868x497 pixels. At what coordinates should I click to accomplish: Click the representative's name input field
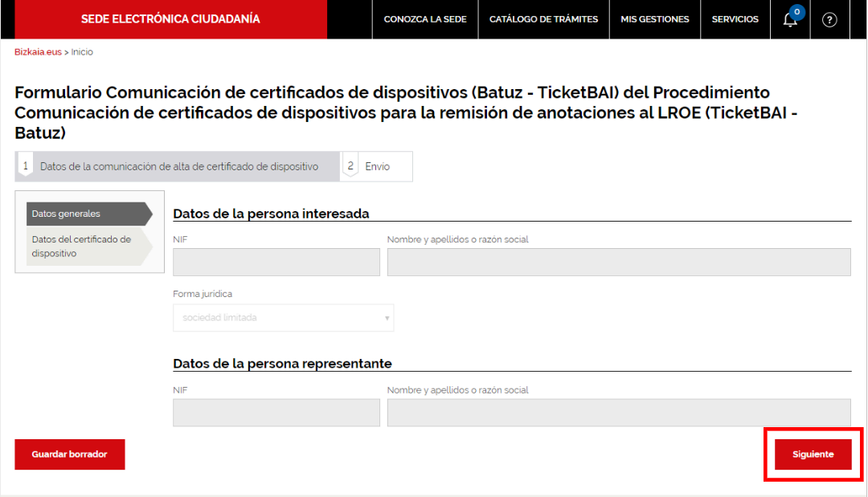pos(619,413)
